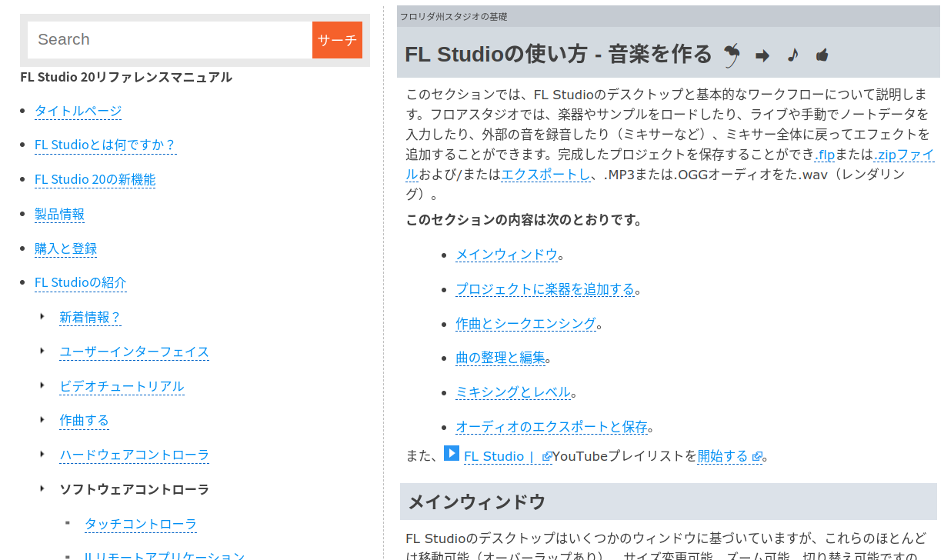Viewport: 944px width, 560px height.
Task: Click the blue play icon before FL Studio playlist link
Action: [452, 453]
